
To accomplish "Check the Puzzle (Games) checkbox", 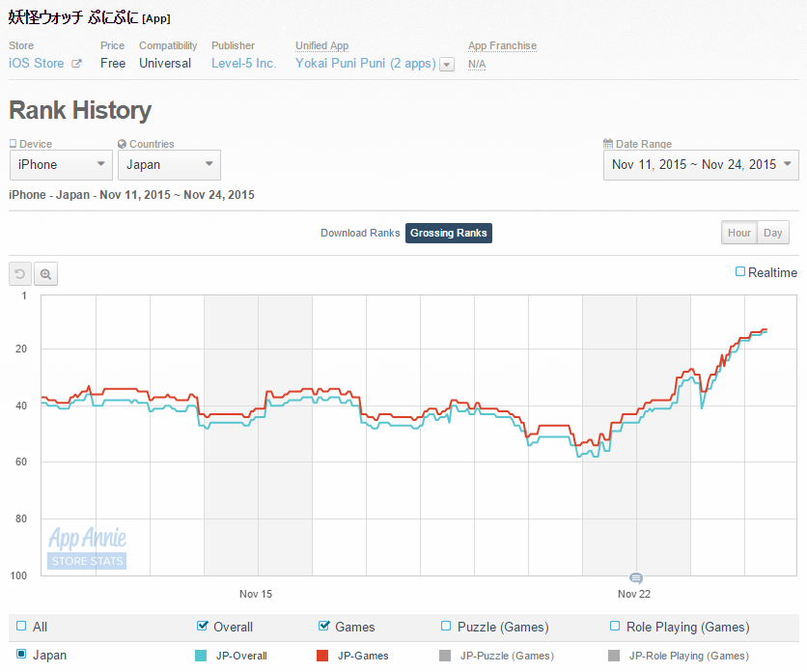I will click(x=446, y=626).
